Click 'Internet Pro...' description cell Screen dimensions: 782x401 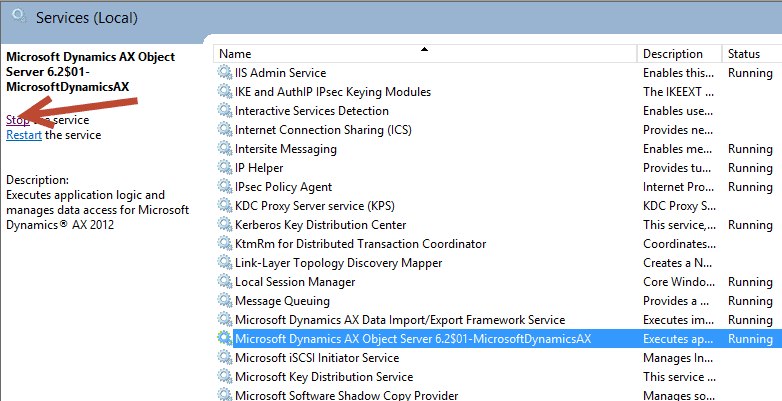(x=679, y=187)
